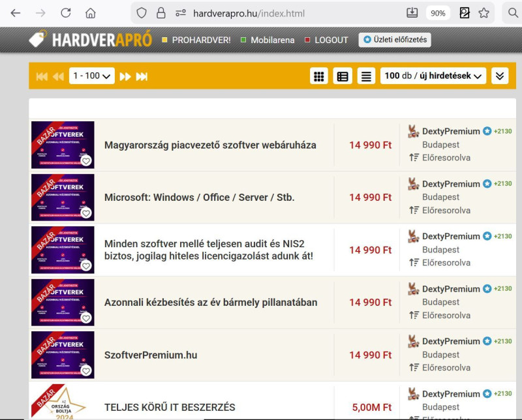The image size is (522, 420).
Task: Click the hardverapro.hu address bar URL
Action: coord(249,13)
